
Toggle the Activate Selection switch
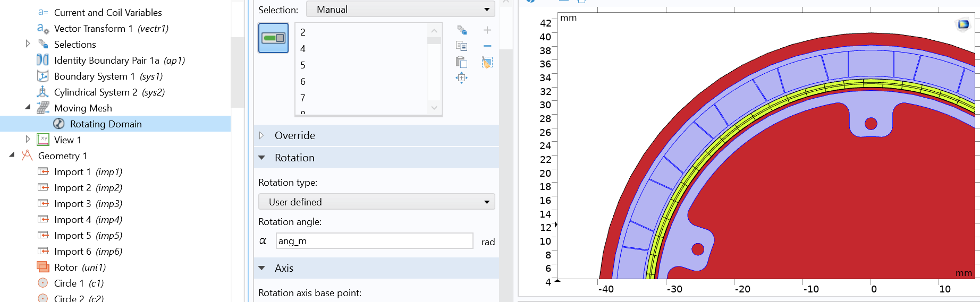coord(273,38)
